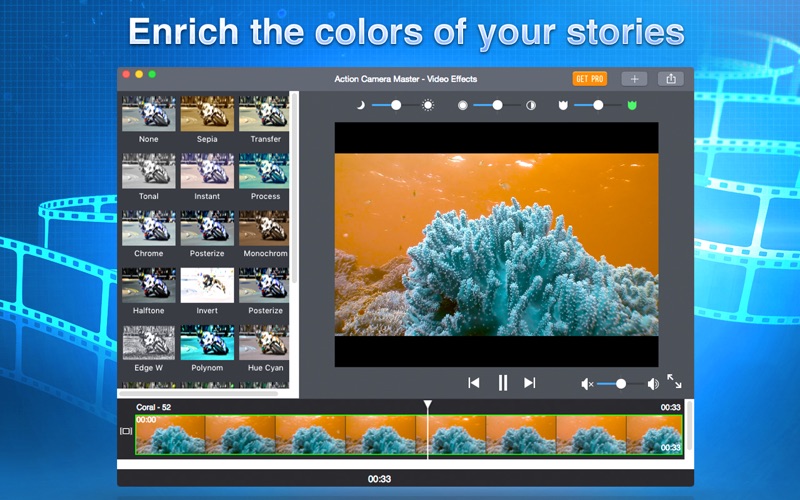800x500 pixels.
Task: Close the window with red button
Action: [x=126, y=74]
